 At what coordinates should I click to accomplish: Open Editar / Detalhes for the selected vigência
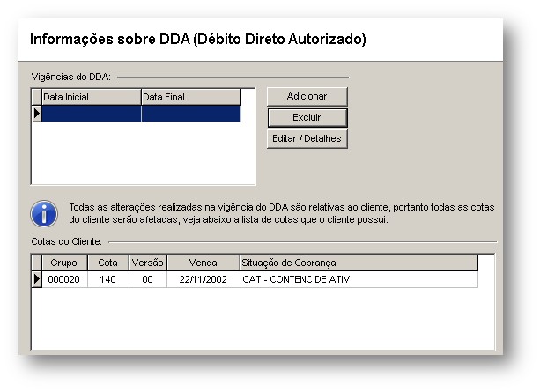pyautogui.click(x=307, y=139)
